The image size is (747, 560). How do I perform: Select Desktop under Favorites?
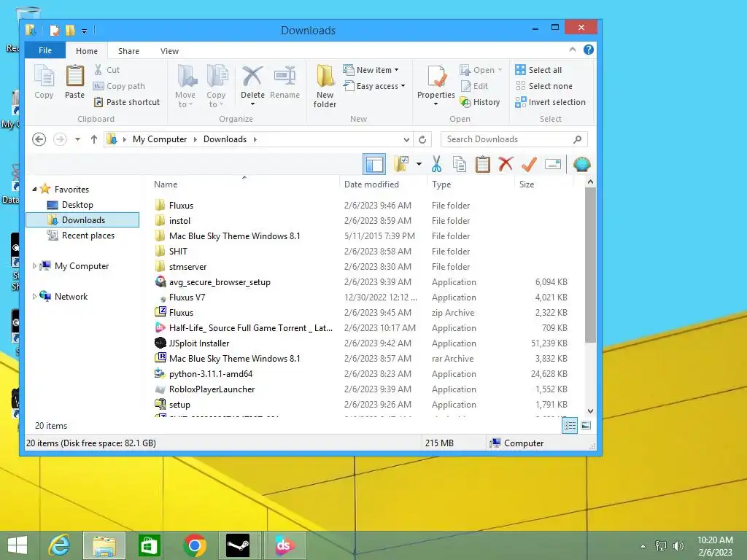click(x=77, y=205)
